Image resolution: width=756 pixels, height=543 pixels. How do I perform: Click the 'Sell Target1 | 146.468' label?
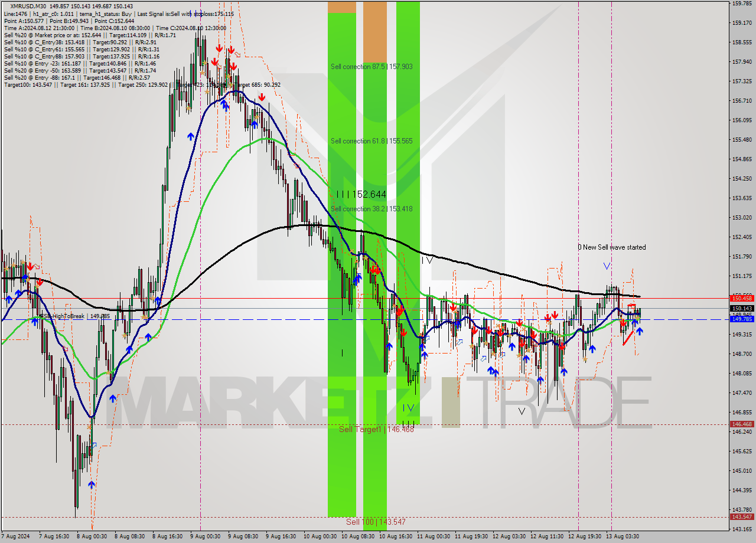coord(376,429)
